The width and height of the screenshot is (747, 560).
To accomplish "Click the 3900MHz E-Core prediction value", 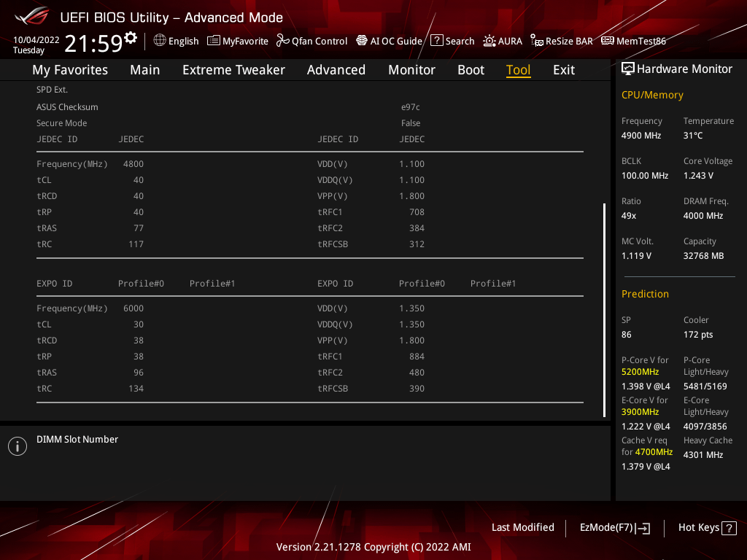I will click(x=640, y=412).
